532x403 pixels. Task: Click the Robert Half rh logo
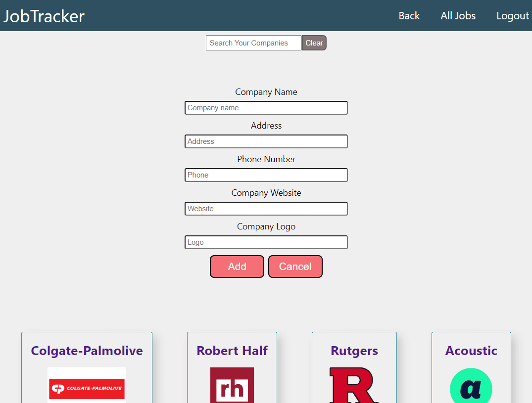tap(232, 385)
